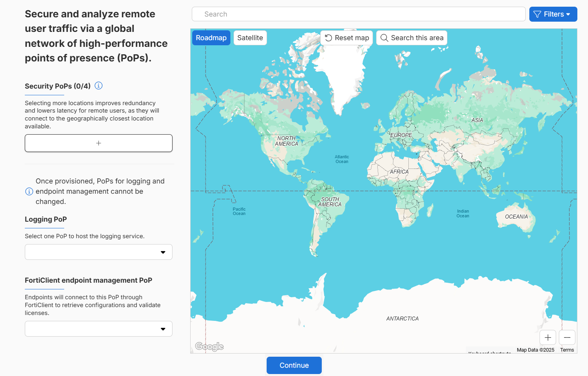Switch map to Roadmap view
588x376 pixels.
coord(211,38)
